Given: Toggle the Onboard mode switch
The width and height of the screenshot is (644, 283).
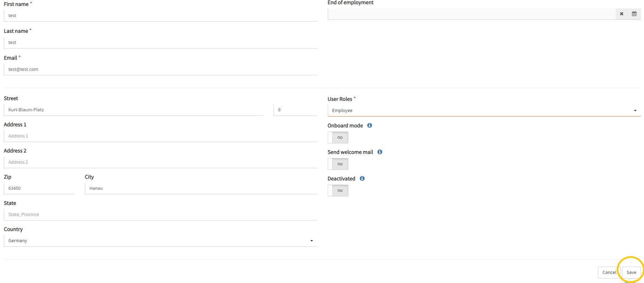Looking at the screenshot, I should (338, 137).
